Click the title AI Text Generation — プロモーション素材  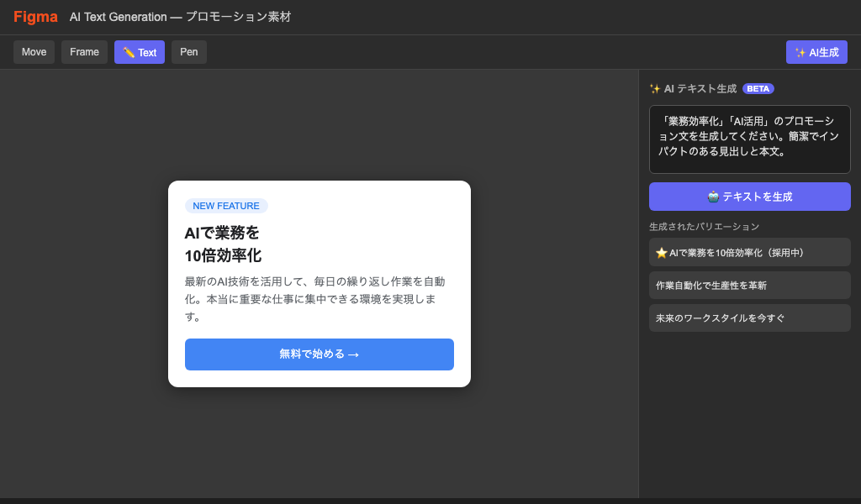(182, 17)
